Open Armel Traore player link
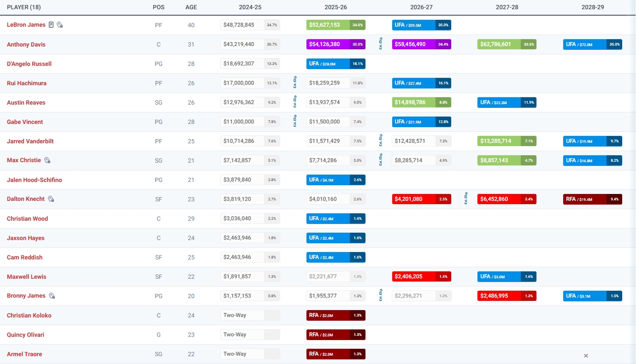This screenshot has width=636, height=364. (24, 354)
